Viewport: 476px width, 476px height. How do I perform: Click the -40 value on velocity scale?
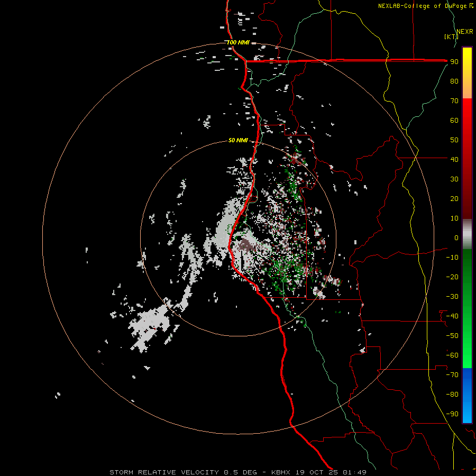pos(452,316)
